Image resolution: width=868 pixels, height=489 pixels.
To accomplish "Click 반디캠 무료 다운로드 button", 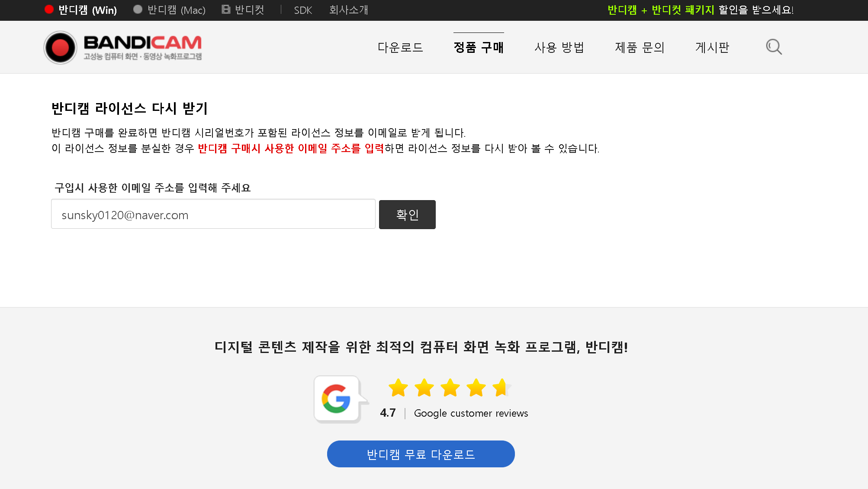I will [421, 454].
